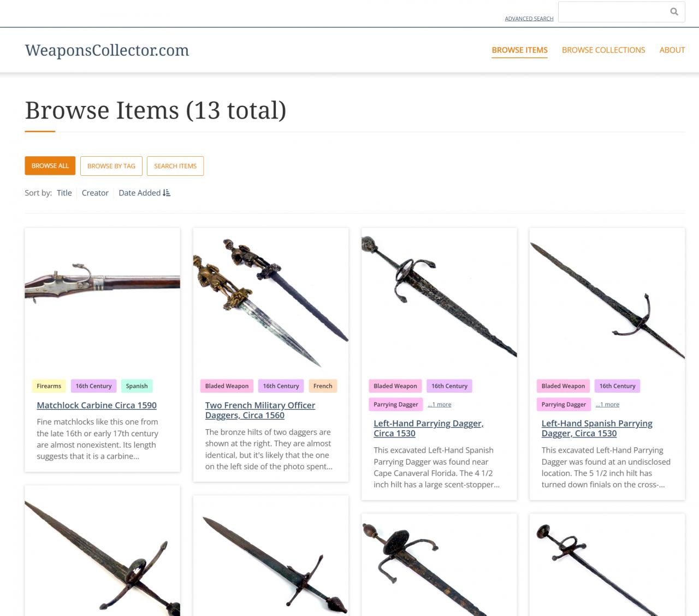
Task: Select the Browse All button
Action: tap(50, 166)
